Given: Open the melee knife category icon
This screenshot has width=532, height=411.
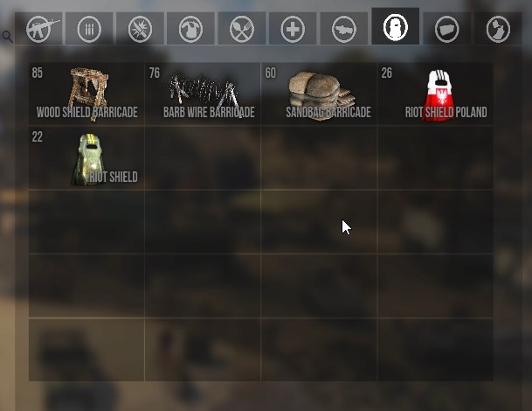Looking at the screenshot, I should [344, 29].
